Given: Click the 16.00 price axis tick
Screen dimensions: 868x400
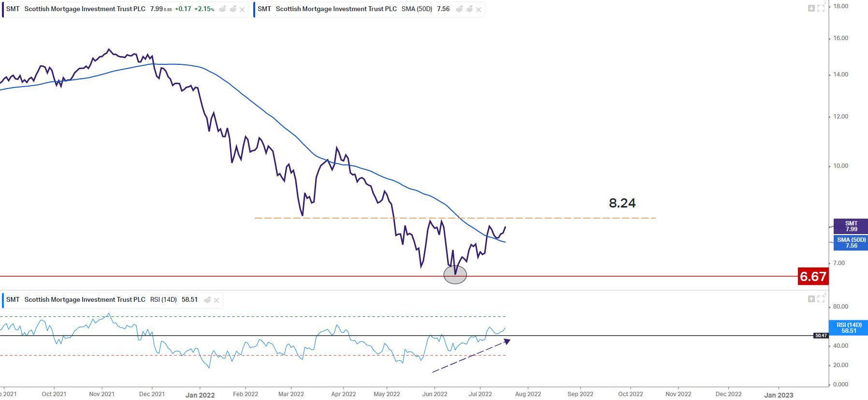Looking at the screenshot, I should (x=840, y=38).
